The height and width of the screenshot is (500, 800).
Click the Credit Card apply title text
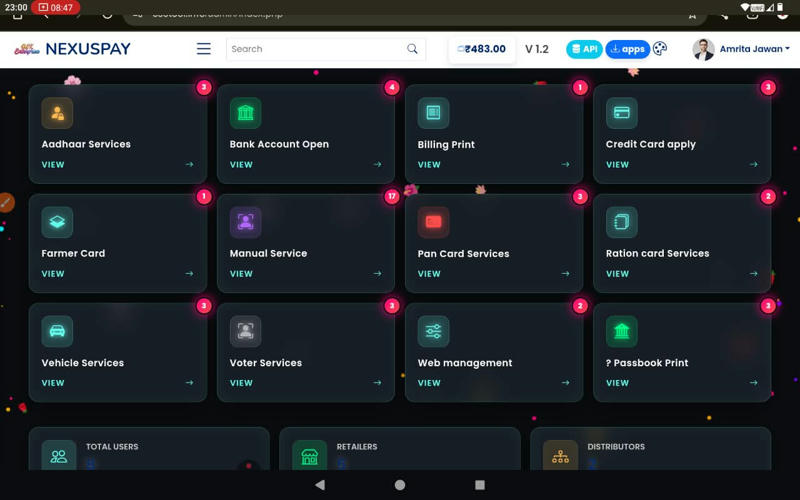pos(651,144)
